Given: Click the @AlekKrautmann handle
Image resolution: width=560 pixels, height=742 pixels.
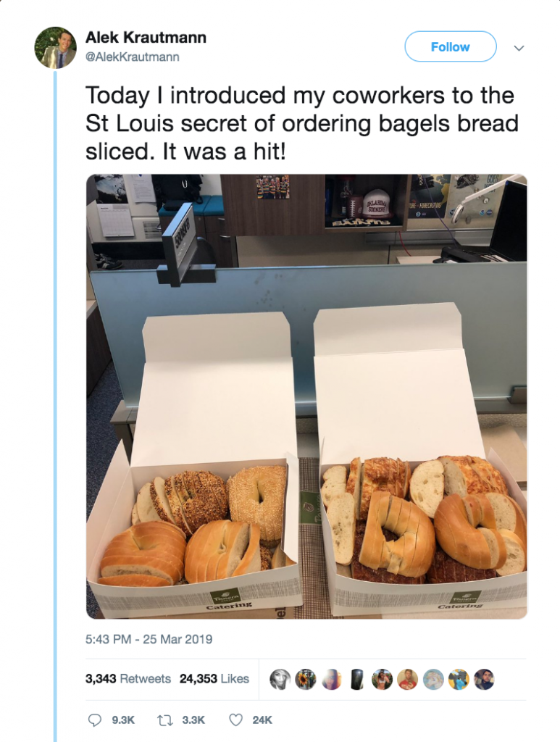Looking at the screenshot, I should pyautogui.click(x=133, y=57).
